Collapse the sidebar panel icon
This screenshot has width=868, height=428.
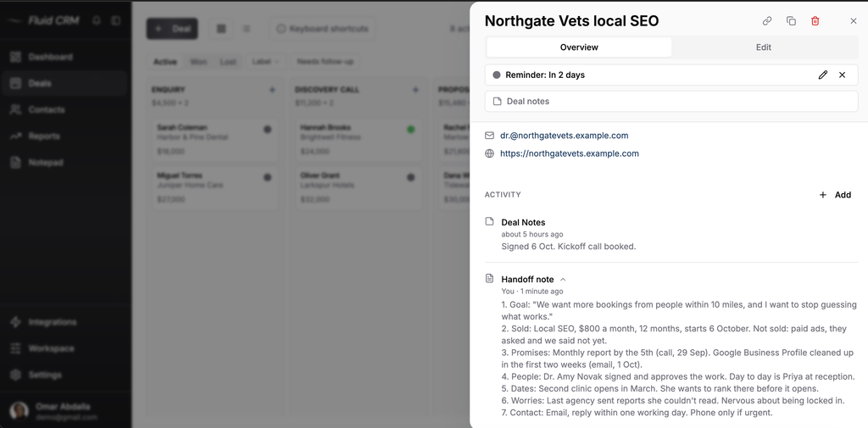click(x=115, y=21)
